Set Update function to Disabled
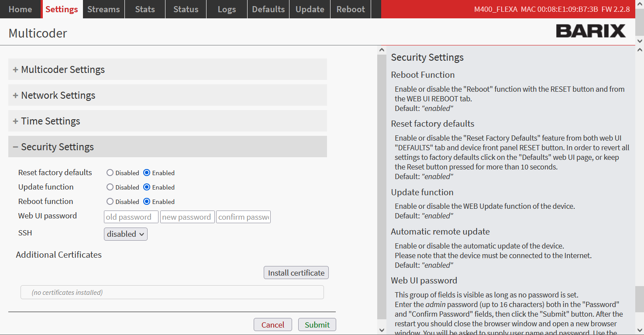The height and width of the screenshot is (335, 644). [110, 187]
